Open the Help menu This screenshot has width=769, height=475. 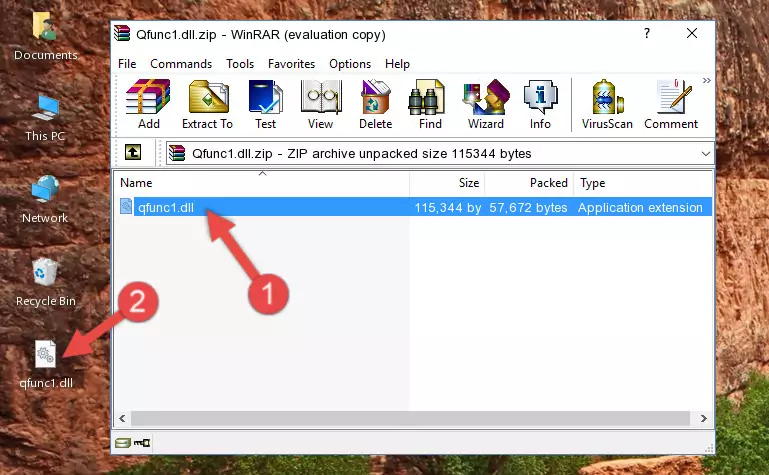coord(397,64)
